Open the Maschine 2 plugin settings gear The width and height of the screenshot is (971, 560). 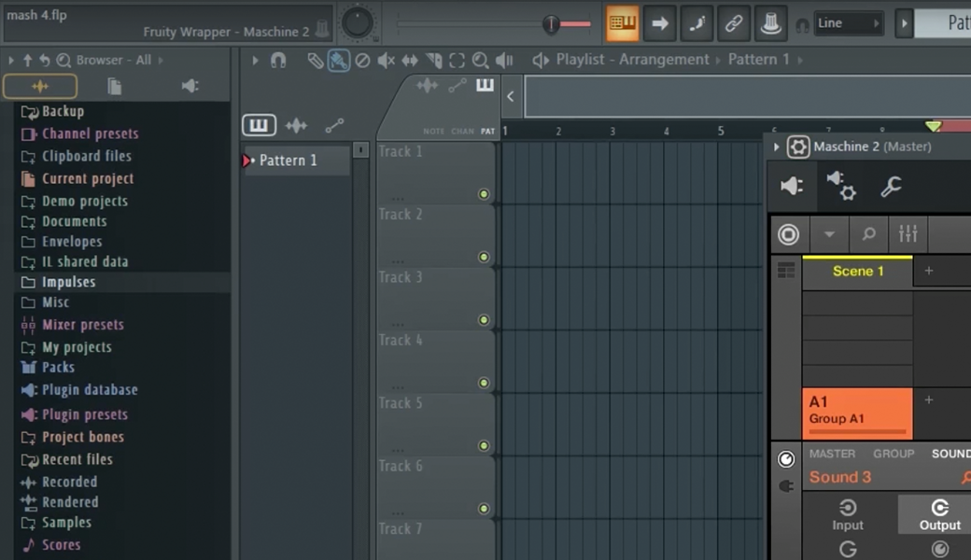point(798,147)
